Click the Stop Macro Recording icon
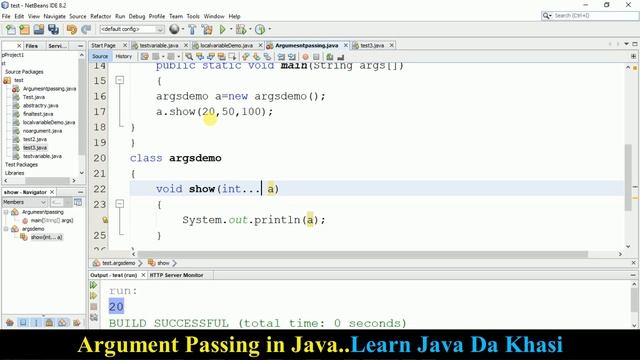Screen dimensions: 640x360 coord(316,56)
